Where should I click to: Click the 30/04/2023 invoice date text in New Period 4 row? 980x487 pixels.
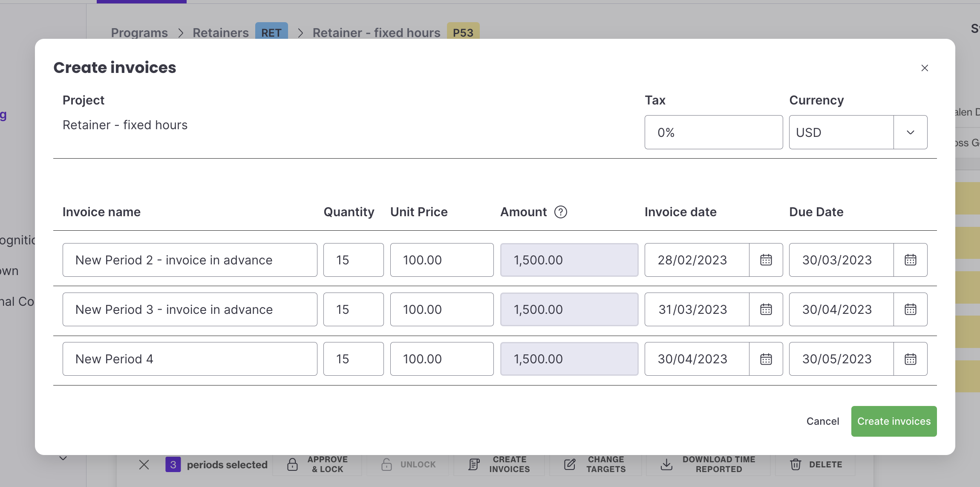(x=692, y=359)
